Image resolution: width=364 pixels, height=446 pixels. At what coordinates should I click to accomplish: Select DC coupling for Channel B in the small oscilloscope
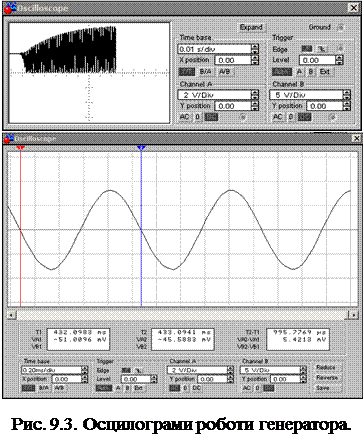pos(304,117)
